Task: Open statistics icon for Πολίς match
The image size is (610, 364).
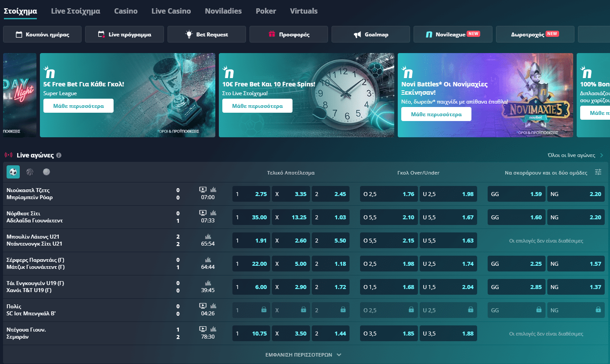Action: 214,306
